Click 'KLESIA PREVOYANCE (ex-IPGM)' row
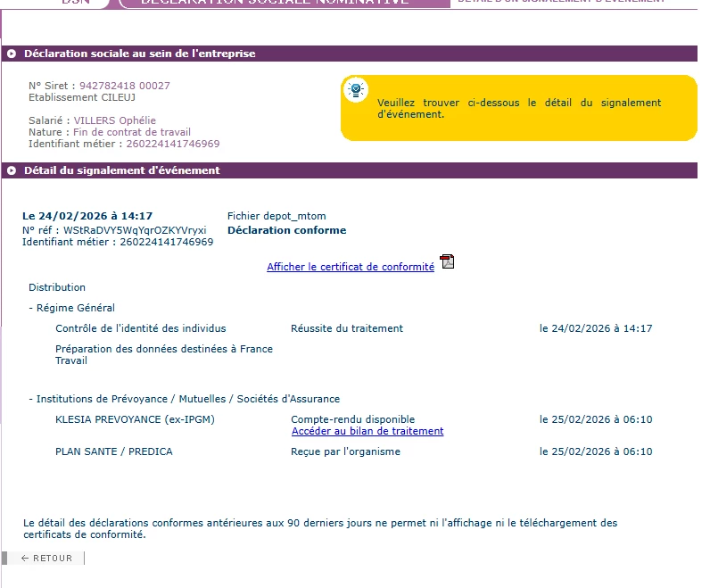 (x=135, y=419)
